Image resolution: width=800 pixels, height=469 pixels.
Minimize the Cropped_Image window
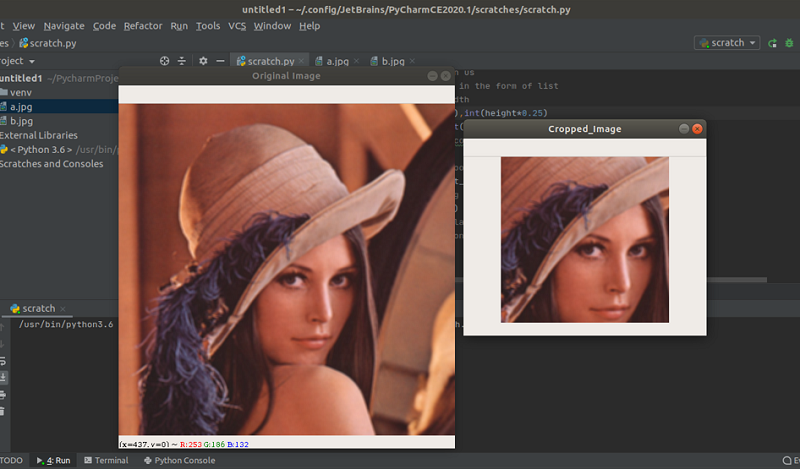coord(684,129)
